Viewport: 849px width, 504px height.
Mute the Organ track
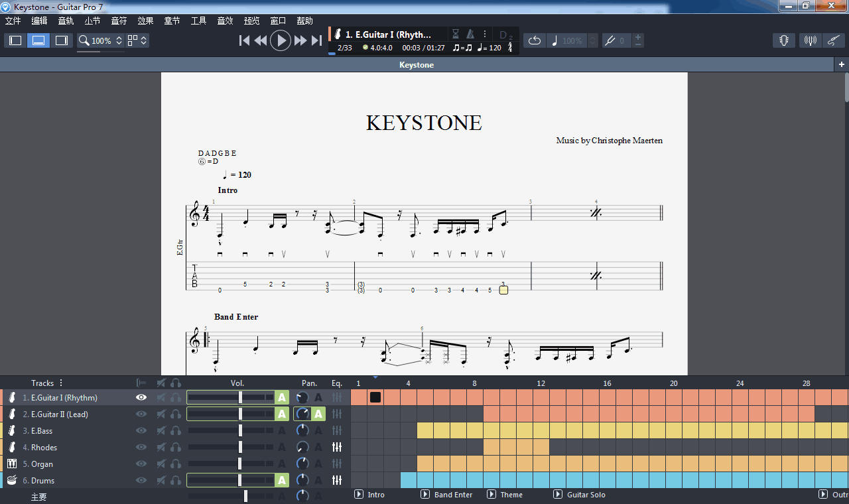[161, 464]
